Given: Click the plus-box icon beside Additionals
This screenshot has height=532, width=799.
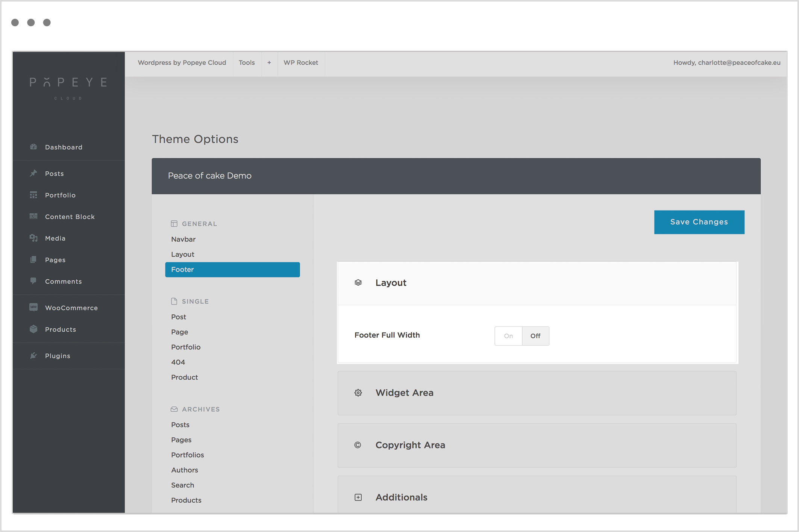Looking at the screenshot, I should click(358, 497).
